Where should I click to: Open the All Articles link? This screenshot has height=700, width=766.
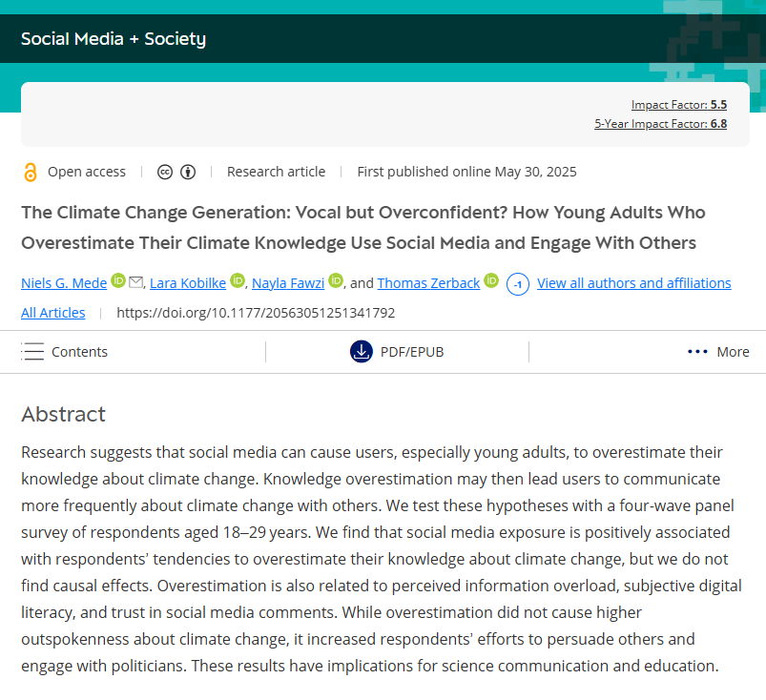click(x=52, y=313)
